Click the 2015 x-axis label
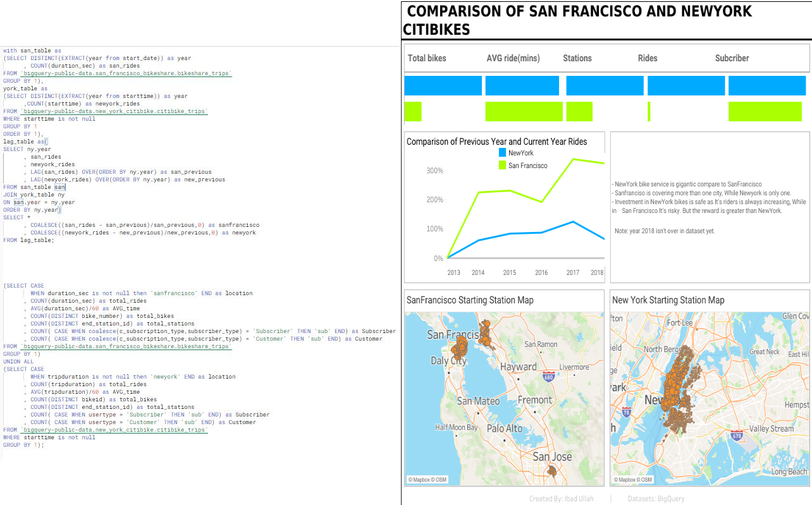The image size is (812, 505). point(510,272)
